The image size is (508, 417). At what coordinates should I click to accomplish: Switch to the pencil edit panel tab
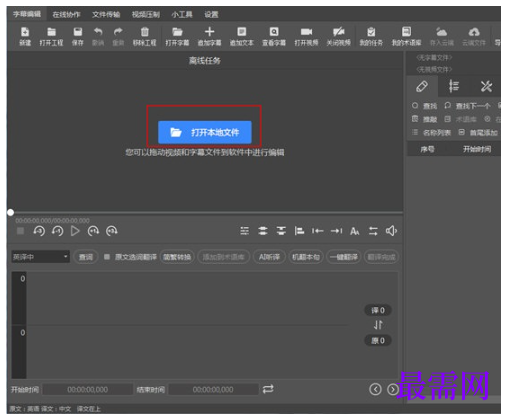point(422,86)
